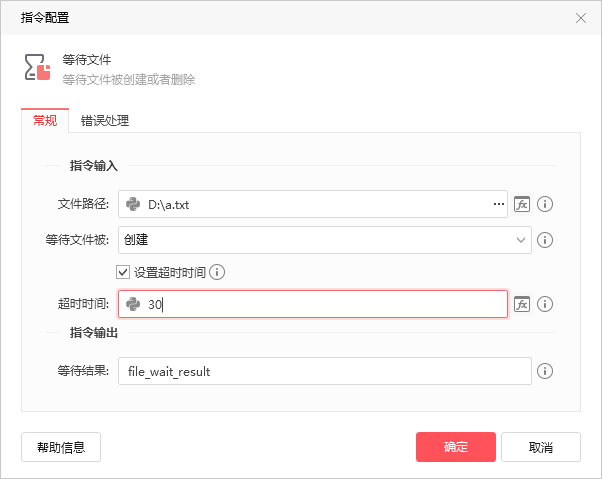Show info icon for wait file condition
Screen dimensions: 602x479
[545, 240]
